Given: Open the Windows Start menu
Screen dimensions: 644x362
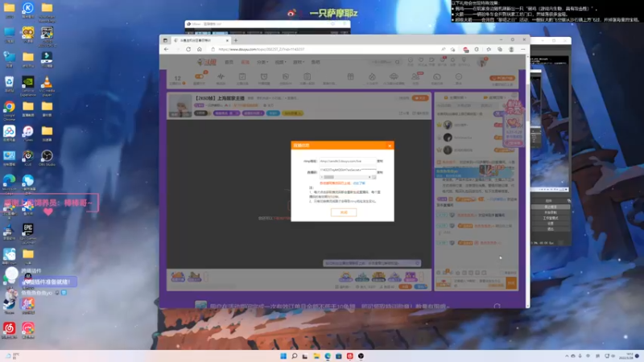Looking at the screenshot, I should coord(283,356).
